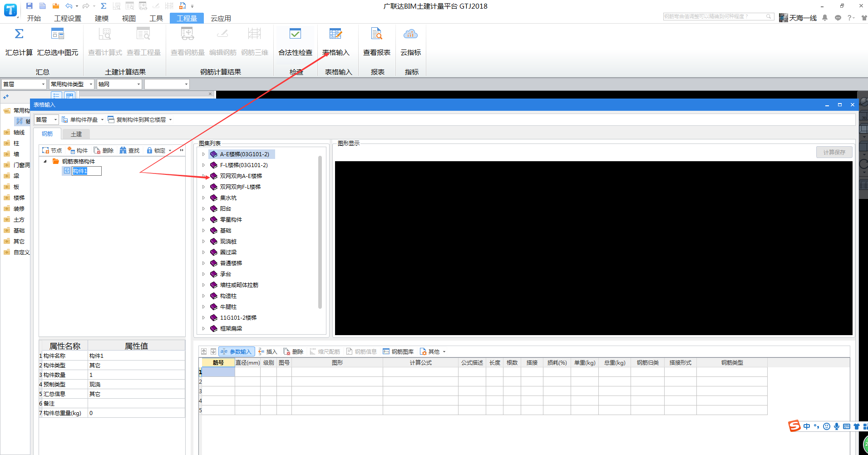
Task: Click 参数输入 toolbar button
Action: (x=237, y=351)
